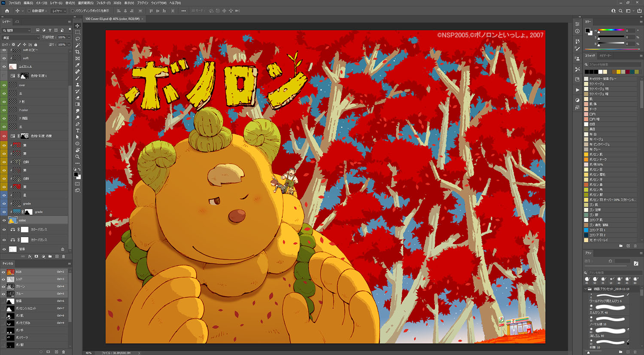Click the Home icon in options bar
The image size is (644, 355).
pos(7,11)
